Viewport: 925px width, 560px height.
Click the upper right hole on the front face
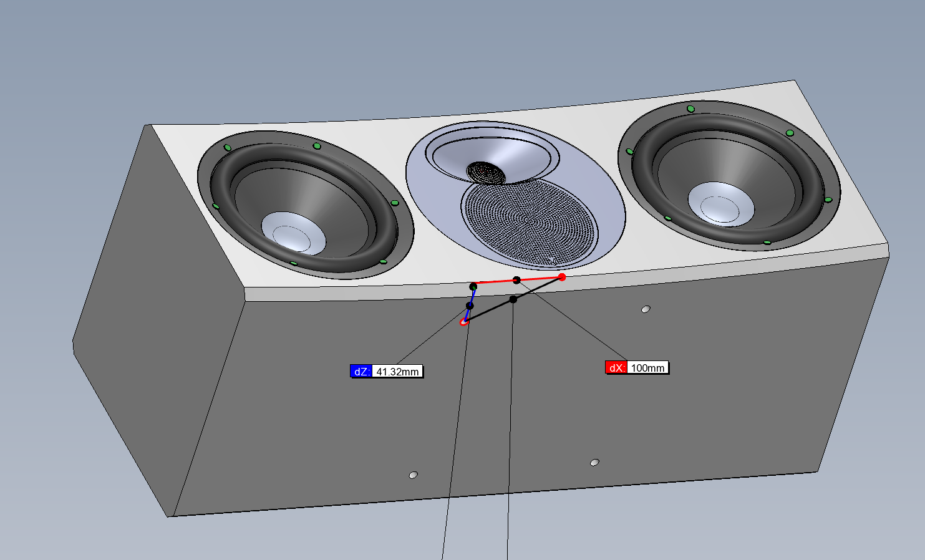(646, 309)
